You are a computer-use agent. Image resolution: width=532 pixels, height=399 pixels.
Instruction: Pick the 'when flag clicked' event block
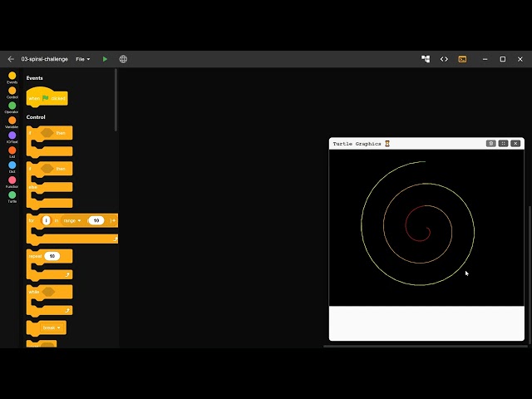(47, 98)
